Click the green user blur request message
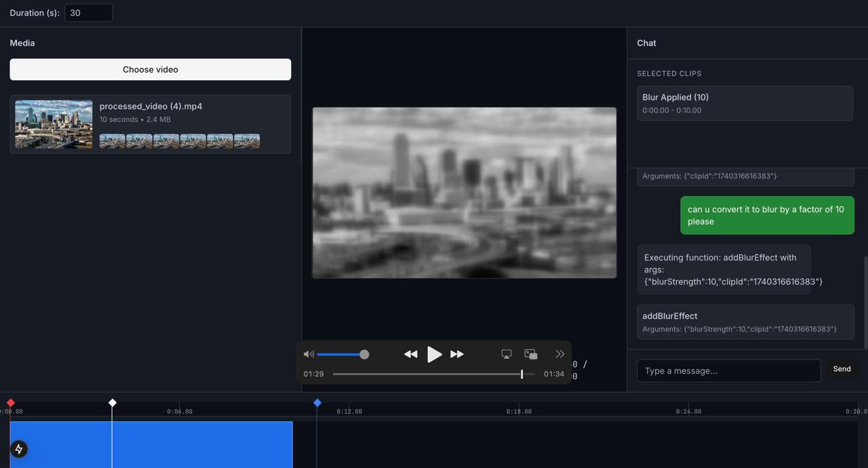 click(x=767, y=215)
